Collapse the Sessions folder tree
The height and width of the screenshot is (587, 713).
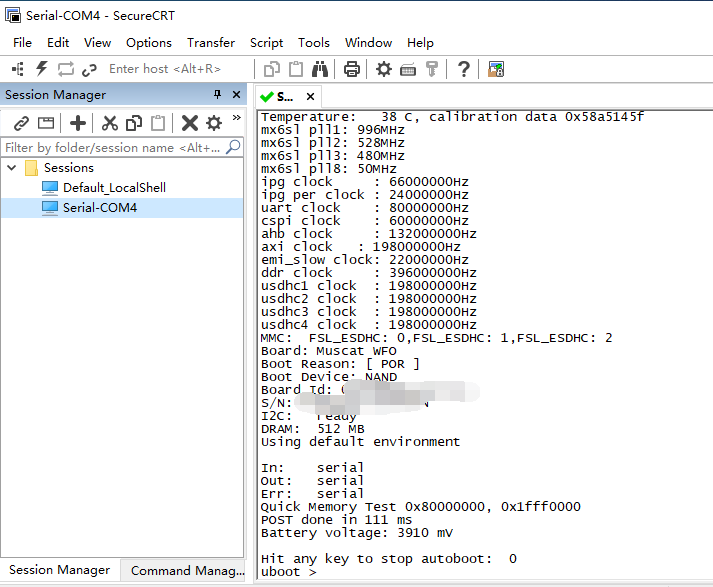[x=12, y=168]
